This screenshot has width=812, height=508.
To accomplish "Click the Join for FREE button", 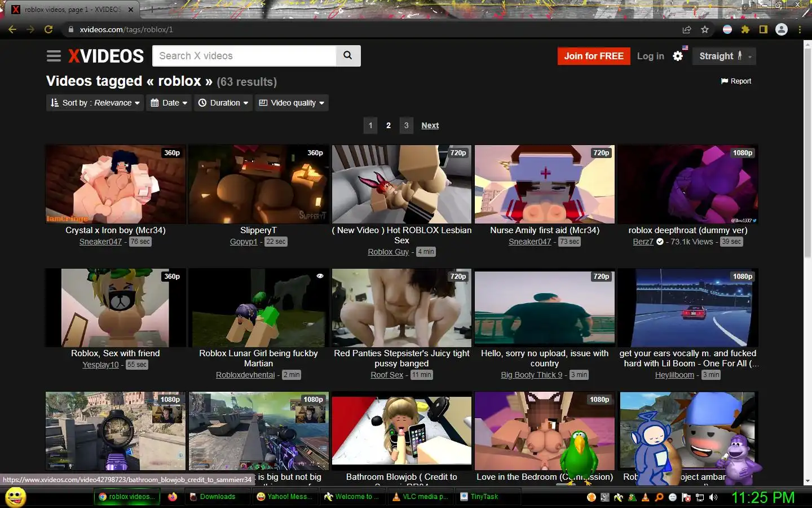I will click(594, 56).
